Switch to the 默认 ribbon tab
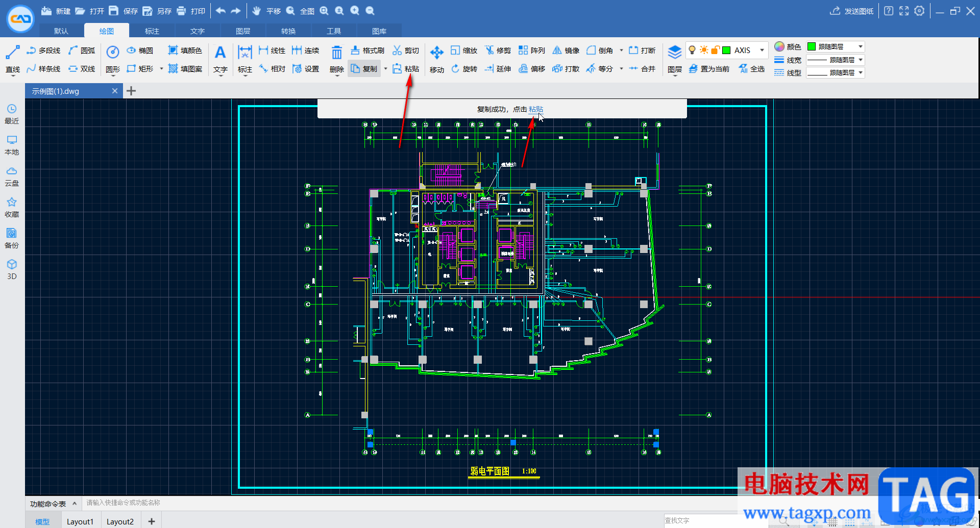This screenshot has width=980, height=528. pyautogui.click(x=61, y=31)
